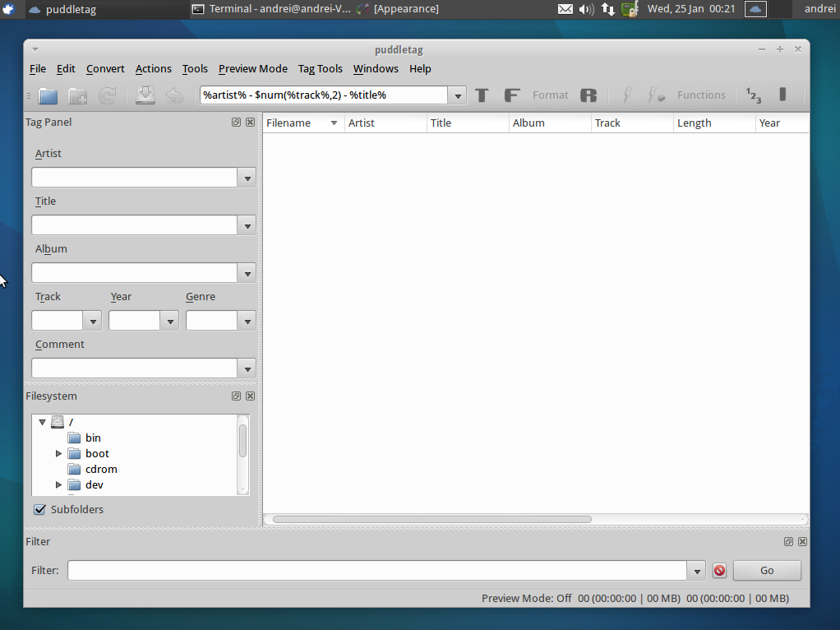Close the Filter dock
This screenshot has height=630, width=840.
coord(802,541)
